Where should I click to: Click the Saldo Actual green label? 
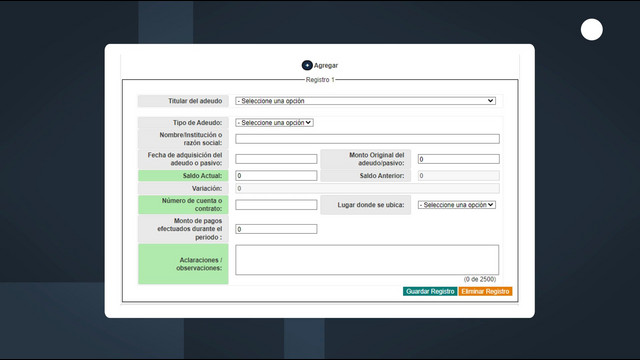click(x=183, y=176)
